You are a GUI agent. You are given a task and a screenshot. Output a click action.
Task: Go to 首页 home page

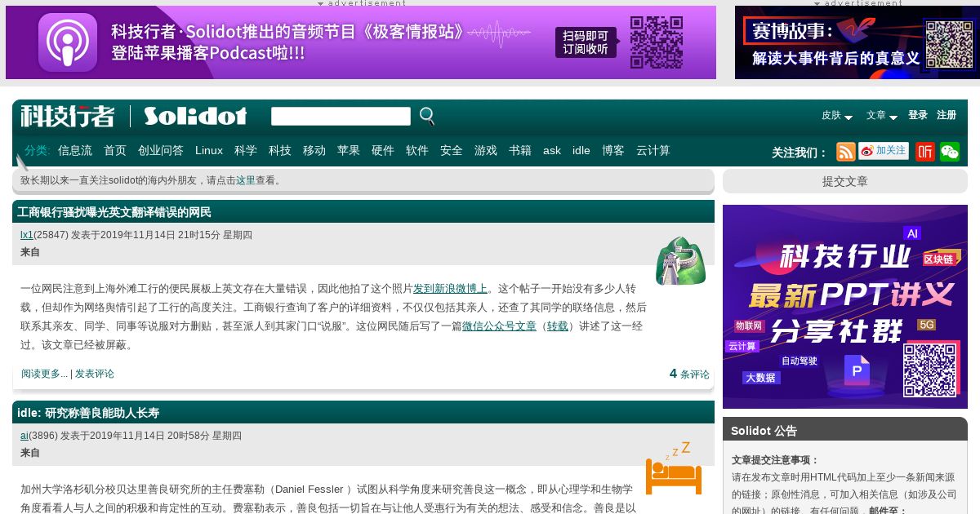coord(115,151)
